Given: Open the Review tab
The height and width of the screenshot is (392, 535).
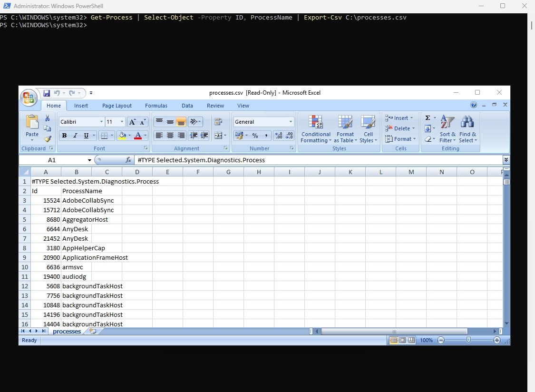Looking at the screenshot, I should coord(215,106).
